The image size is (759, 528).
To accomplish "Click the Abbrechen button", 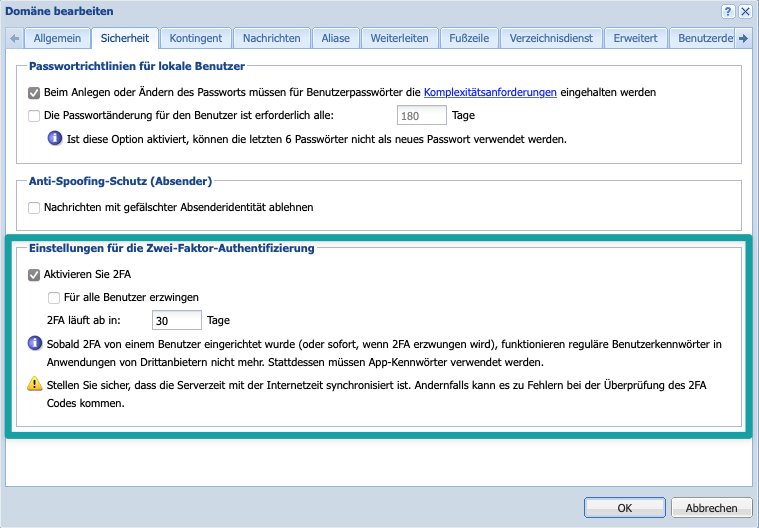I will (712, 508).
